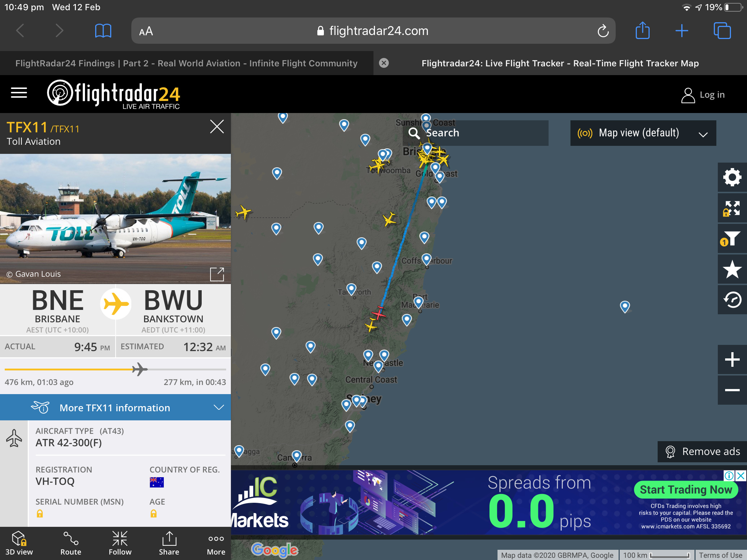Image resolution: width=747 pixels, height=560 pixels.
Task: Click the map Search field
Action: pos(476,133)
